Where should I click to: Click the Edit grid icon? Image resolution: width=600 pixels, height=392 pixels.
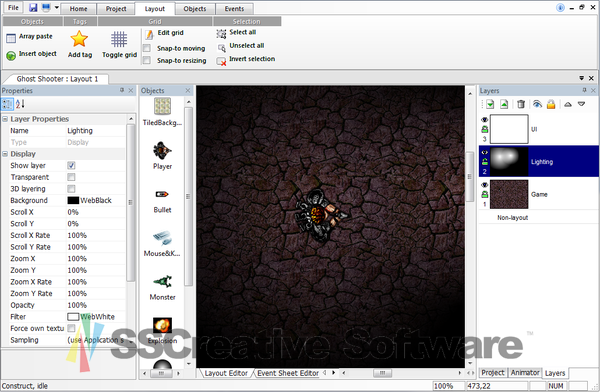(149, 35)
